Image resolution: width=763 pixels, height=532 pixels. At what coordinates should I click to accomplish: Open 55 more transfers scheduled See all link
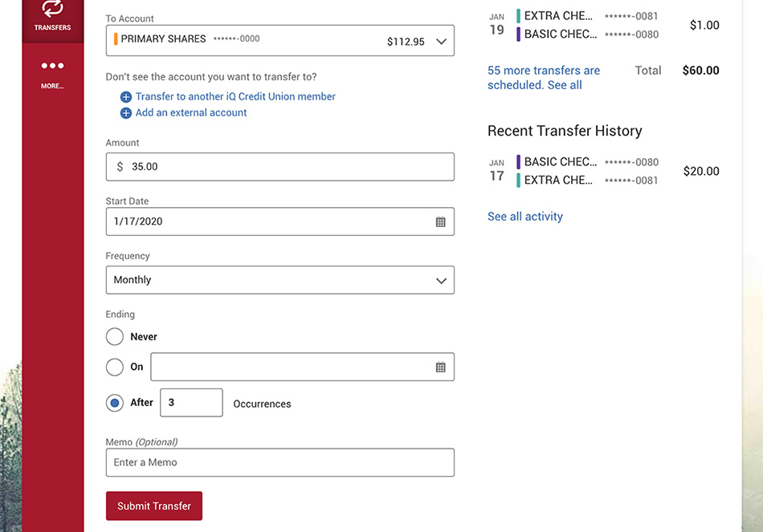point(543,78)
